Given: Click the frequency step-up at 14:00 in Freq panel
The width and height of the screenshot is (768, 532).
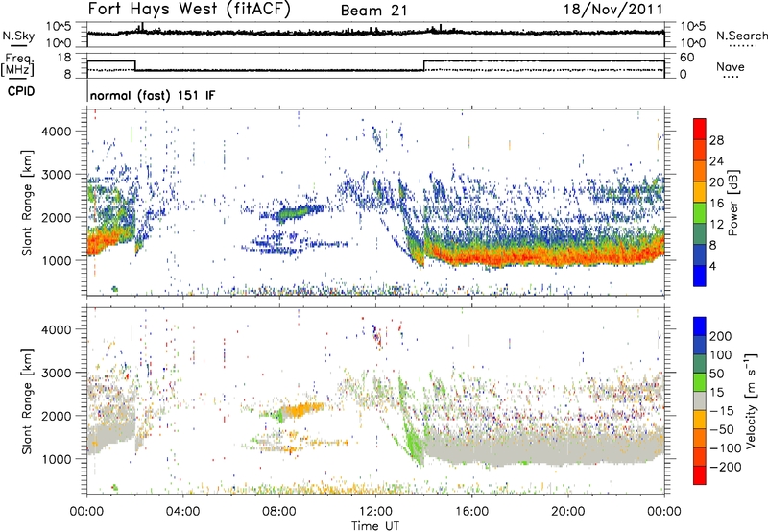Looking at the screenshot, I should click(423, 65).
